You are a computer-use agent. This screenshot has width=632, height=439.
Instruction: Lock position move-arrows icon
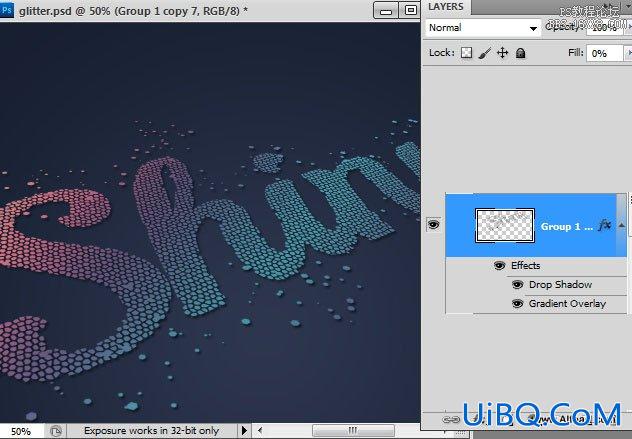[503, 53]
